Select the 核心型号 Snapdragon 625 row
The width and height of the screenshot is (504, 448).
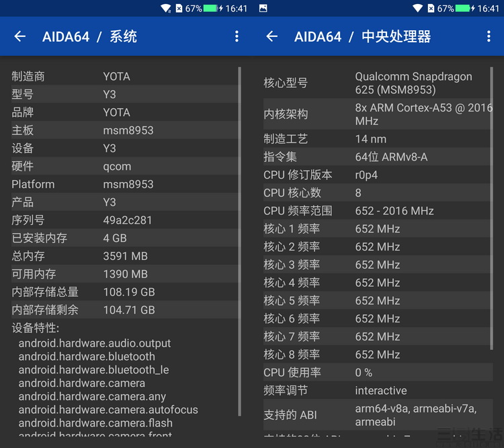(x=376, y=83)
